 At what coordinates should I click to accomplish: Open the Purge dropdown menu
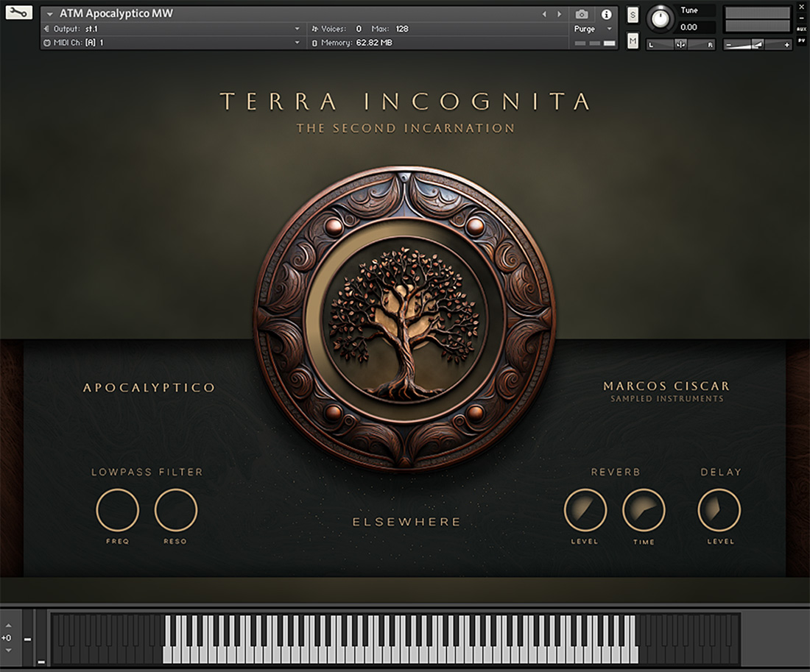click(x=593, y=29)
